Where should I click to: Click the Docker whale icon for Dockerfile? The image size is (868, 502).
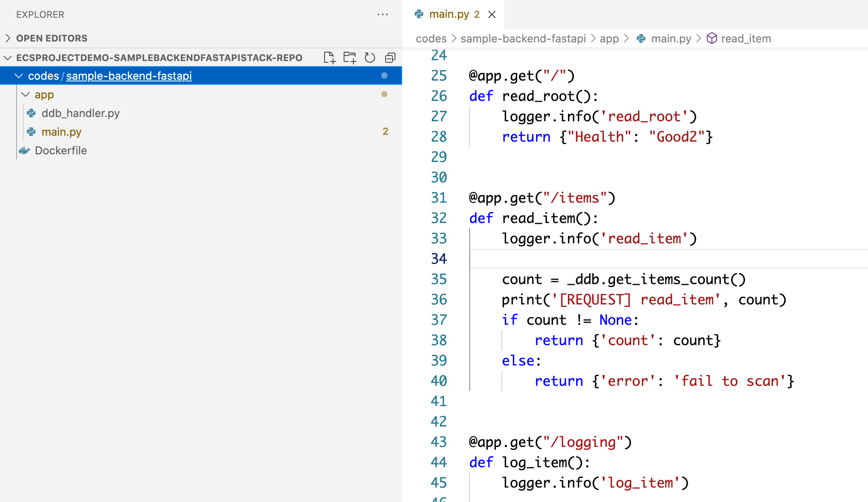tap(25, 151)
